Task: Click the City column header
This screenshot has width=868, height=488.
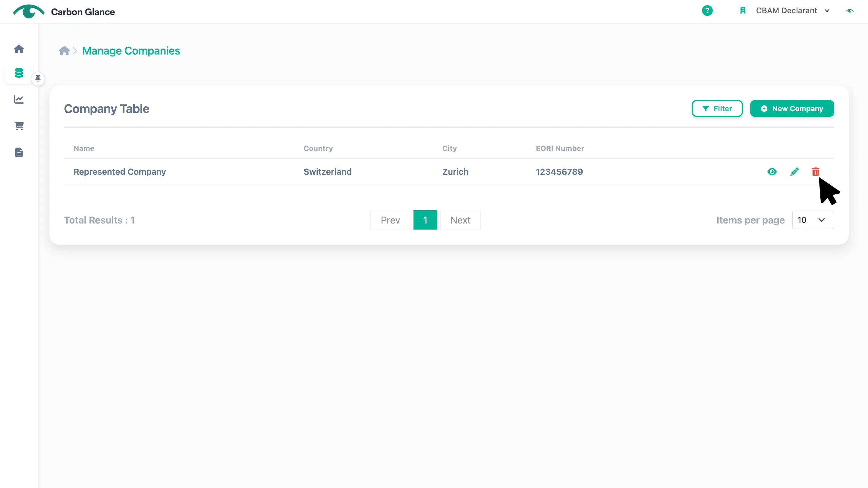Action: pos(449,149)
